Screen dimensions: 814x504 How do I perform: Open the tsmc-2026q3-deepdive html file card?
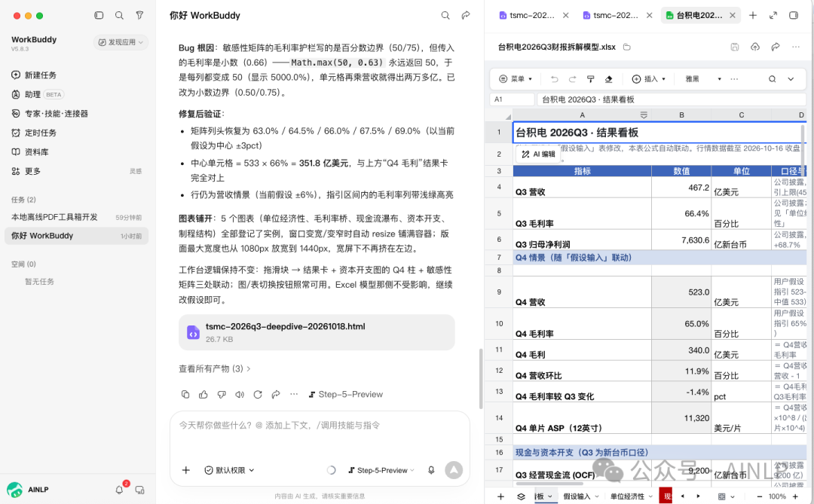pyautogui.click(x=317, y=332)
